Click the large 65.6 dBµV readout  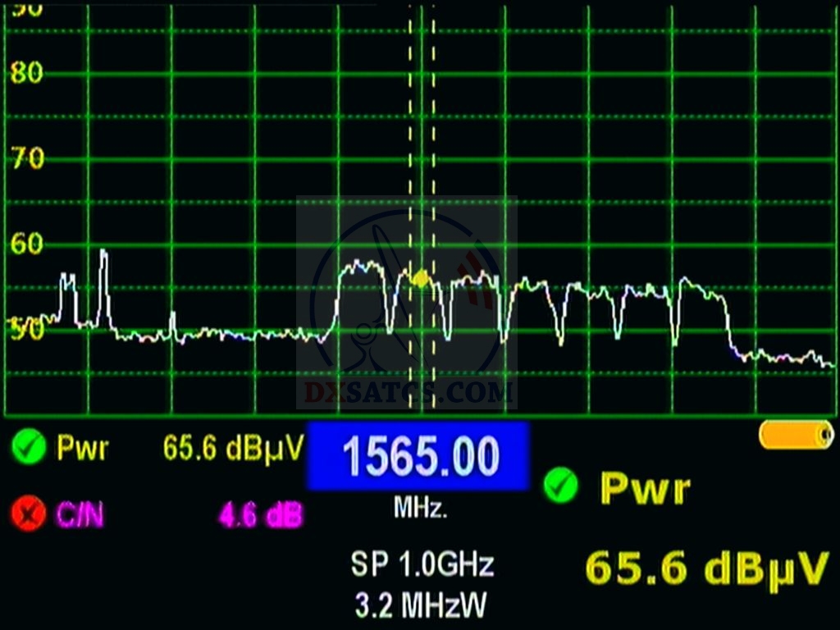coord(705,568)
